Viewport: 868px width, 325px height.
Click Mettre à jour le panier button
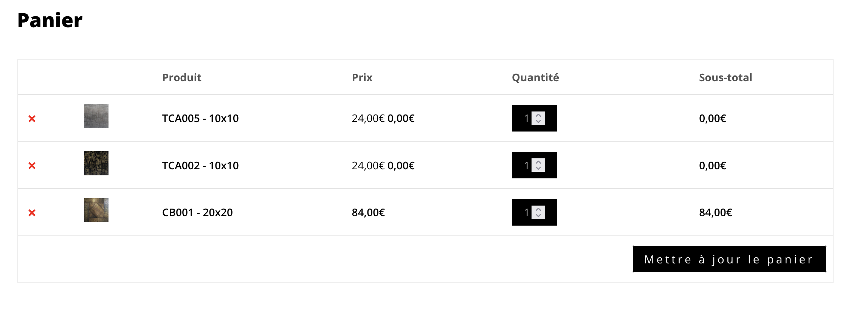(x=729, y=259)
